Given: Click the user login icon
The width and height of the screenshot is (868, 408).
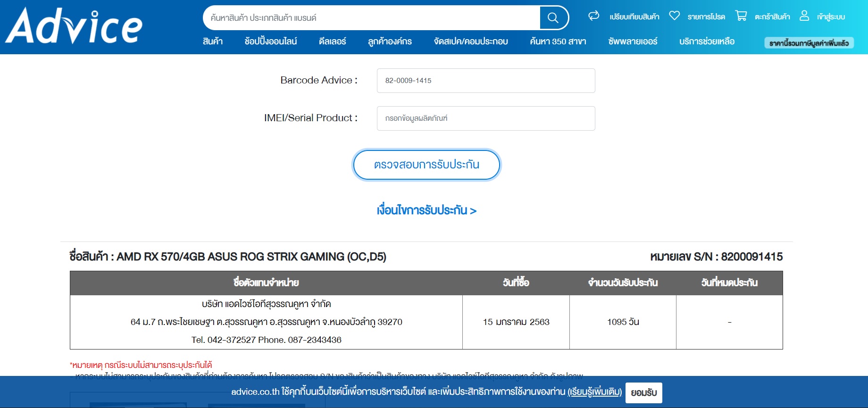Looking at the screenshot, I should [804, 16].
